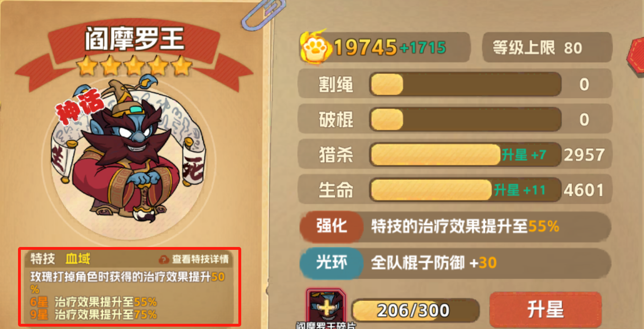Image resolution: width=644 pixels, height=329 pixels.
Task: Click the 阎摩罗王 name banner
Action: [135, 40]
